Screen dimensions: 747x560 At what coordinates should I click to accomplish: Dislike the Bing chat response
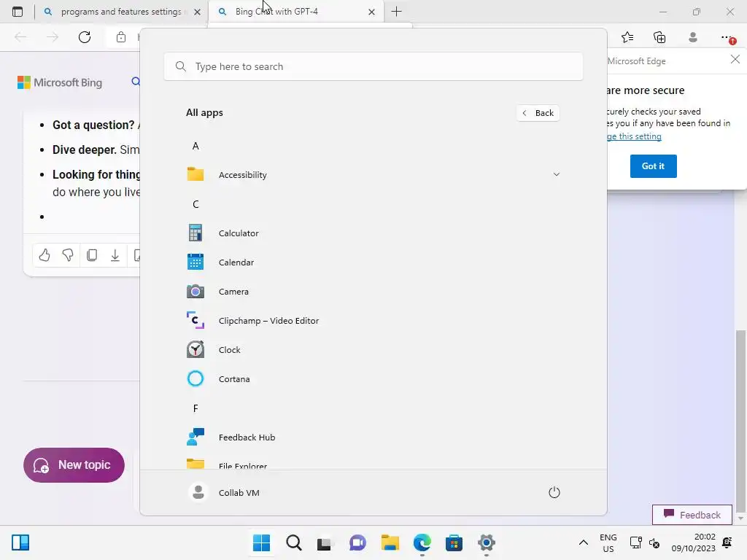coord(68,255)
